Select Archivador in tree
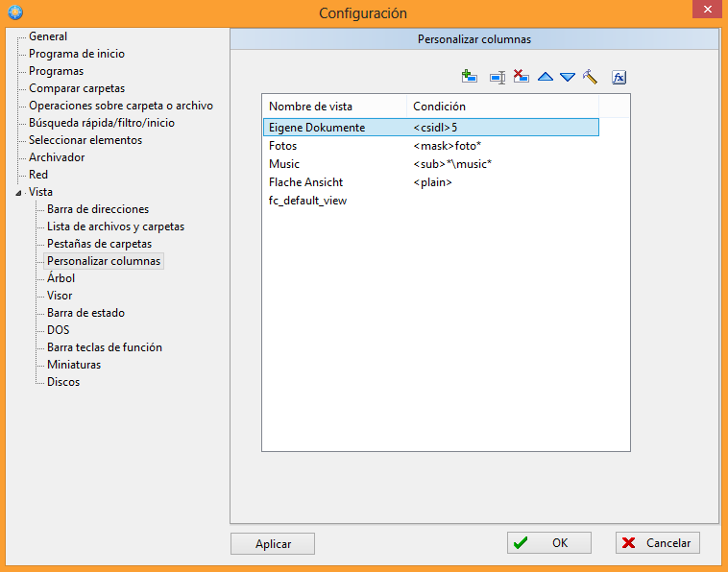 pyautogui.click(x=57, y=157)
